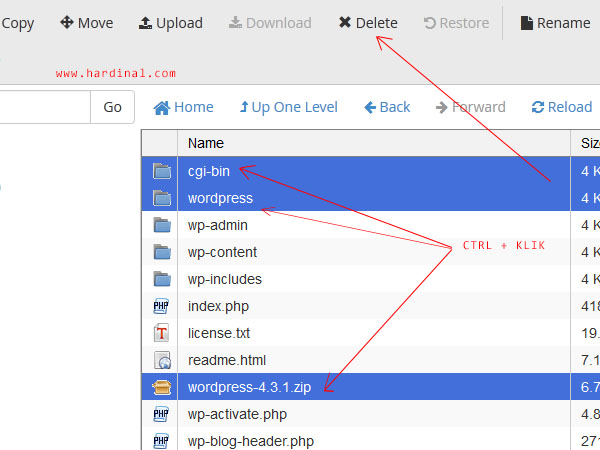Click the Restore toolbar label
600x450 pixels.
click(464, 23)
